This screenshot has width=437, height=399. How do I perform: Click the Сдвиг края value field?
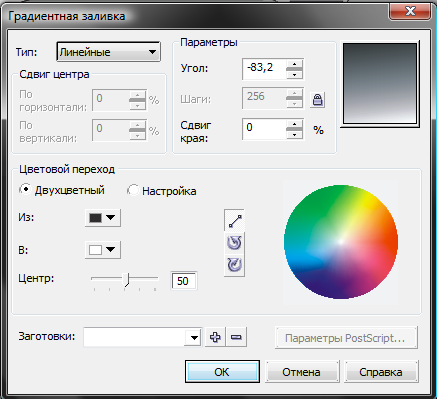pyautogui.click(x=264, y=129)
